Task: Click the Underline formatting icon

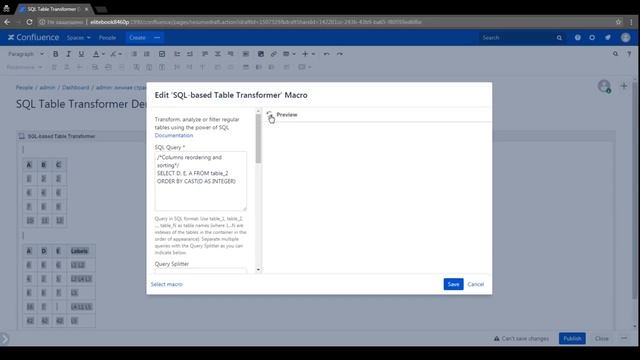Action: pyautogui.click(x=81, y=54)
